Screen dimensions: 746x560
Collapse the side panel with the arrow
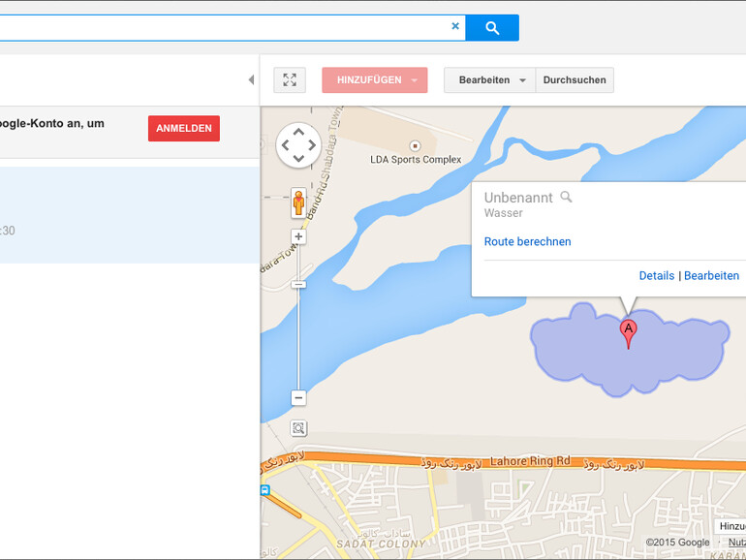(251, 80)
